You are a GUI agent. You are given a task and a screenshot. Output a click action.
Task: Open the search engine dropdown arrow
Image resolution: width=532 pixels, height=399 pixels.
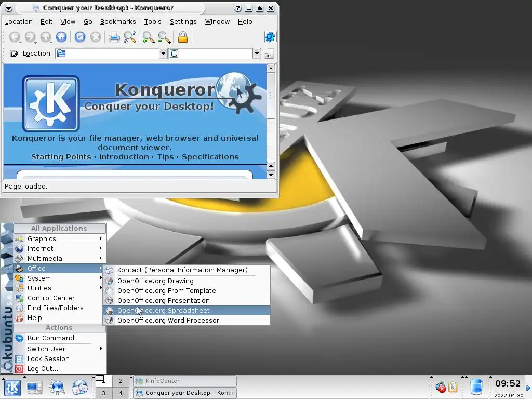257,54
